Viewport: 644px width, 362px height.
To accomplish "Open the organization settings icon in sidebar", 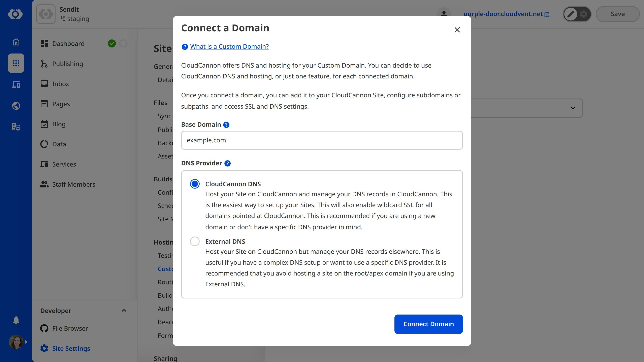I will [x=16, y=127].
